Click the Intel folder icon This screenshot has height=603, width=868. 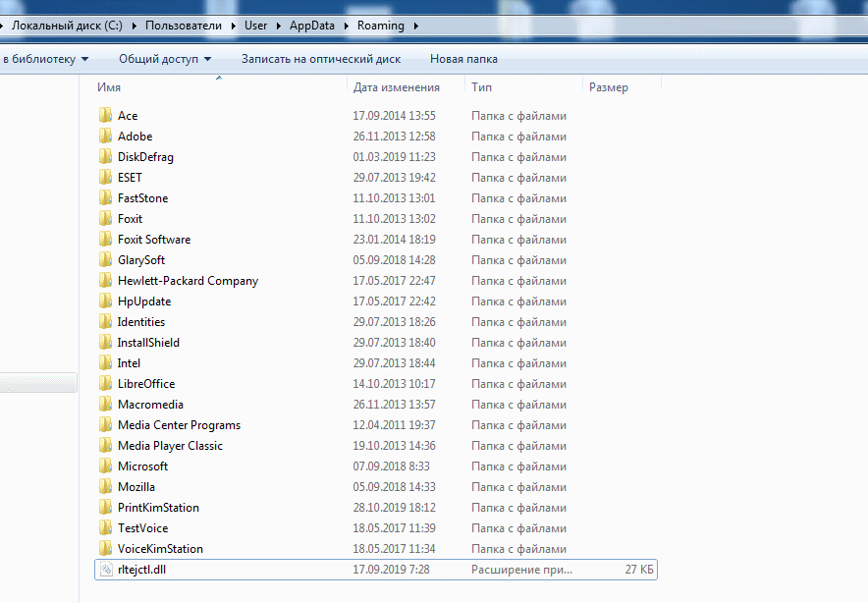105,362
